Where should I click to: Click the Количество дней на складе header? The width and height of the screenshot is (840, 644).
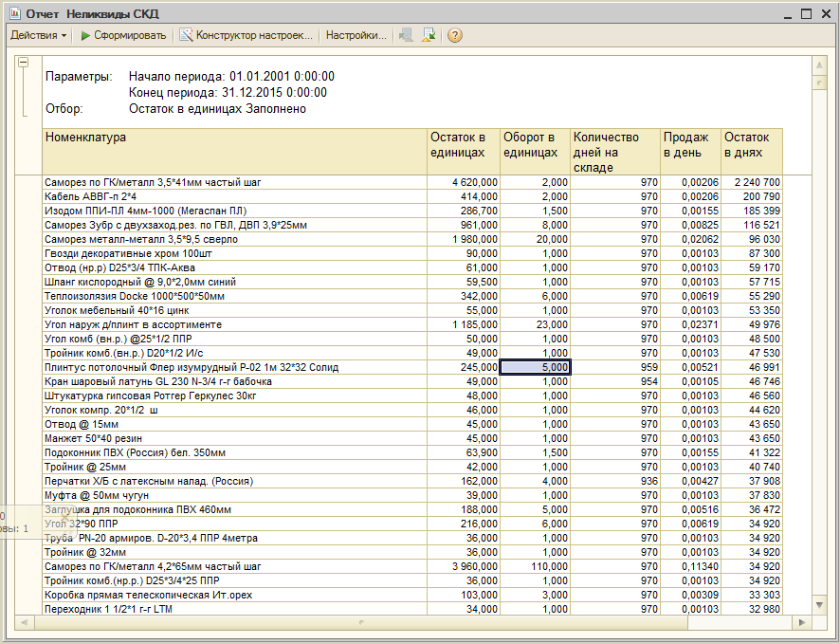[x=615, y=152]
